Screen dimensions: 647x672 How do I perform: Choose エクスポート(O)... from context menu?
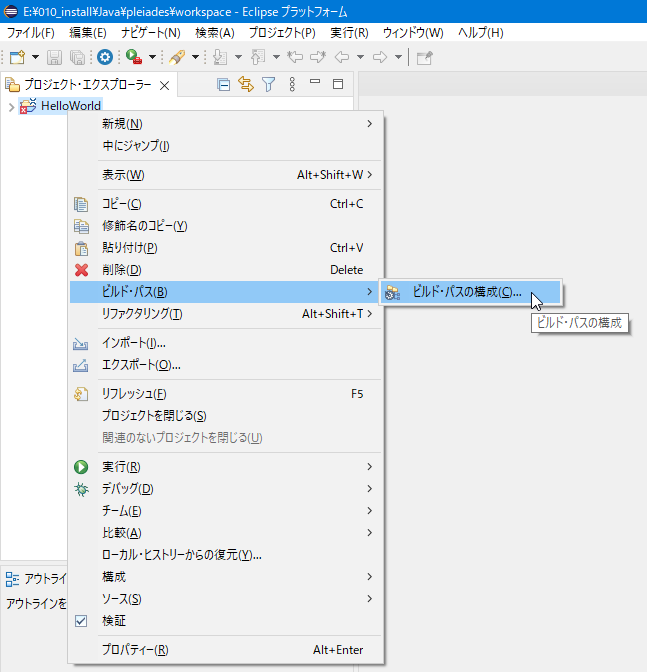(226, 365)
